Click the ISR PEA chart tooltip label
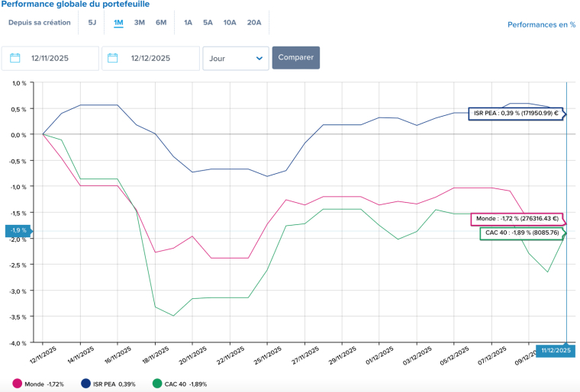Viewport: 580px width, 392px height. (516, 114)
